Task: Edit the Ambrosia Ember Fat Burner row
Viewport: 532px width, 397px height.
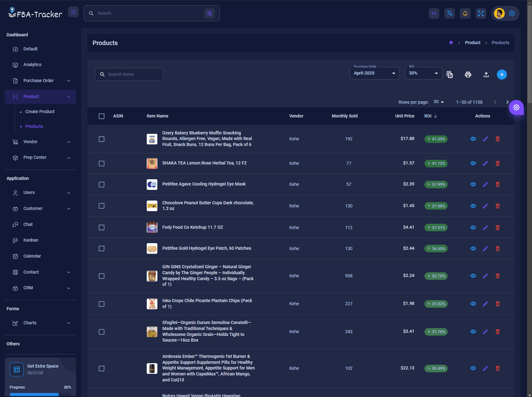Action: 485,369
